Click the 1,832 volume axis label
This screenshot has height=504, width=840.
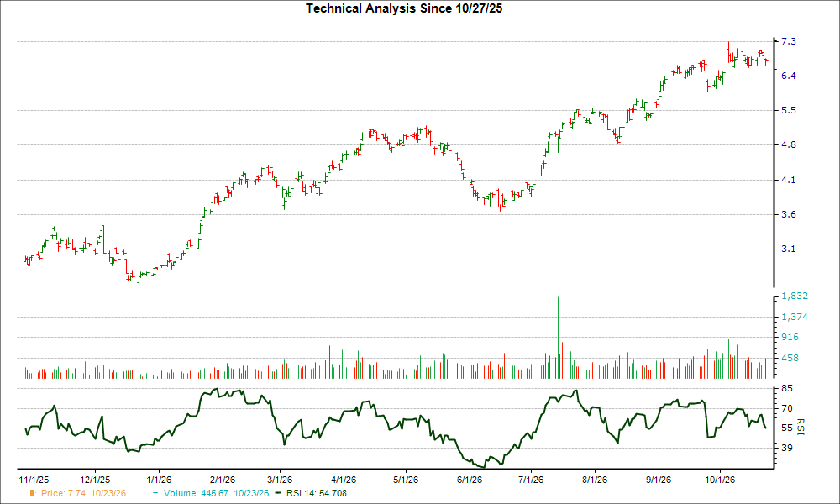[795, 297]
